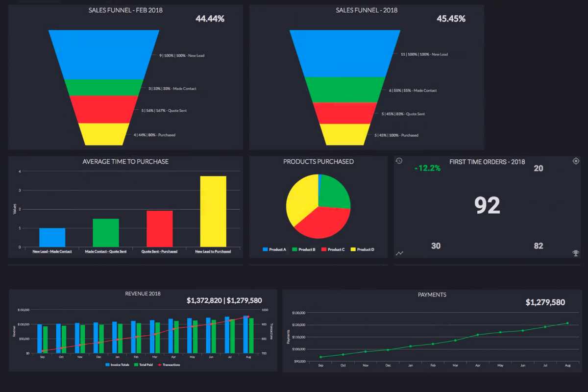
Task: Click the blue New Lead - Made Contact bar
Action: click(52, 237)
